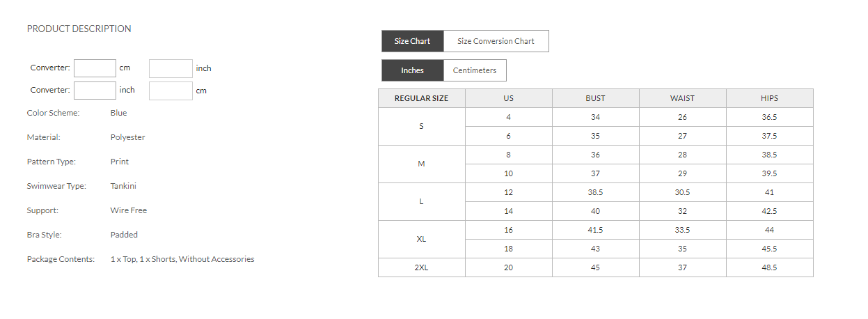Screen dimensions: 868x319
Task: Select the 2XL size row cell
Action: 421,267
